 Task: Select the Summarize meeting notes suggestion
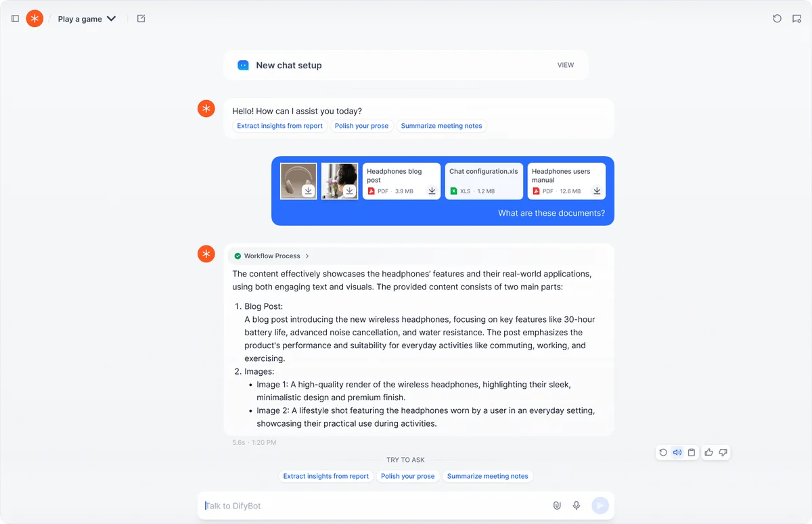click(488, 476)
